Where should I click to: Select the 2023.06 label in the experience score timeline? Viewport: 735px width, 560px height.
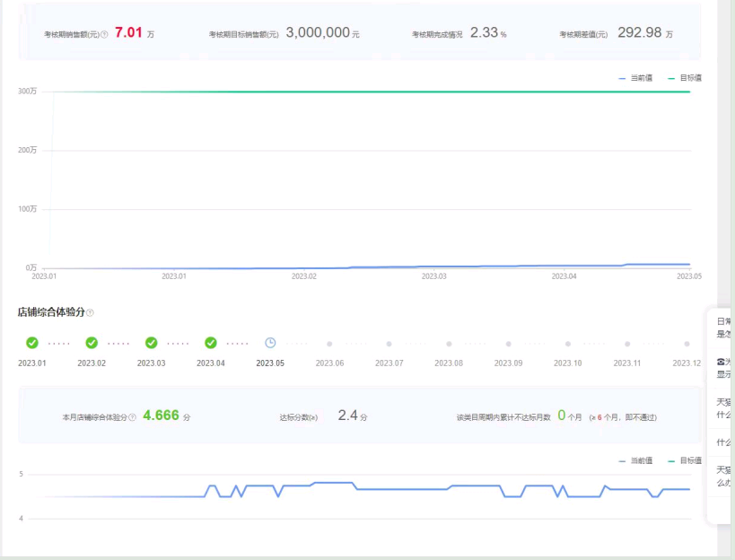click(329, 363)
